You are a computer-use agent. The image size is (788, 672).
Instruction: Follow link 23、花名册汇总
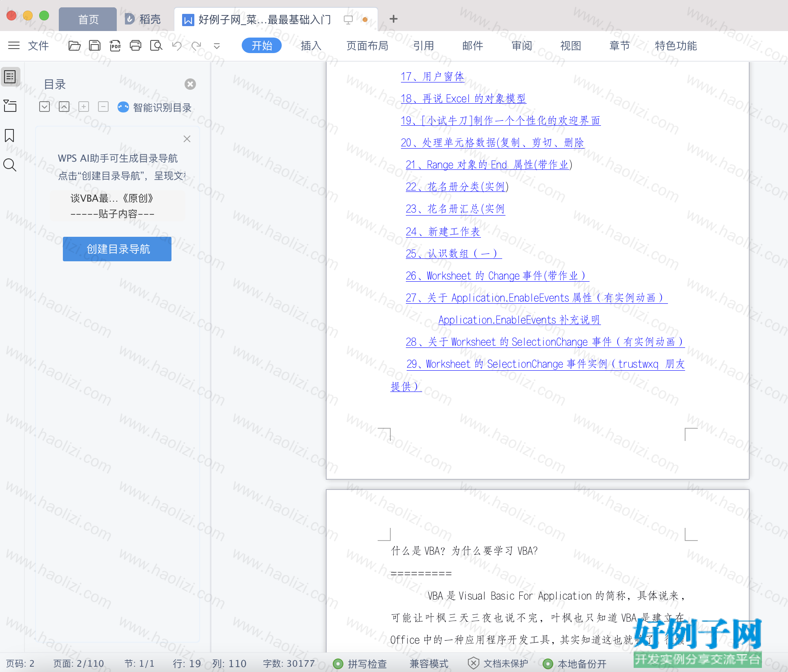click(x=455, y=209)
